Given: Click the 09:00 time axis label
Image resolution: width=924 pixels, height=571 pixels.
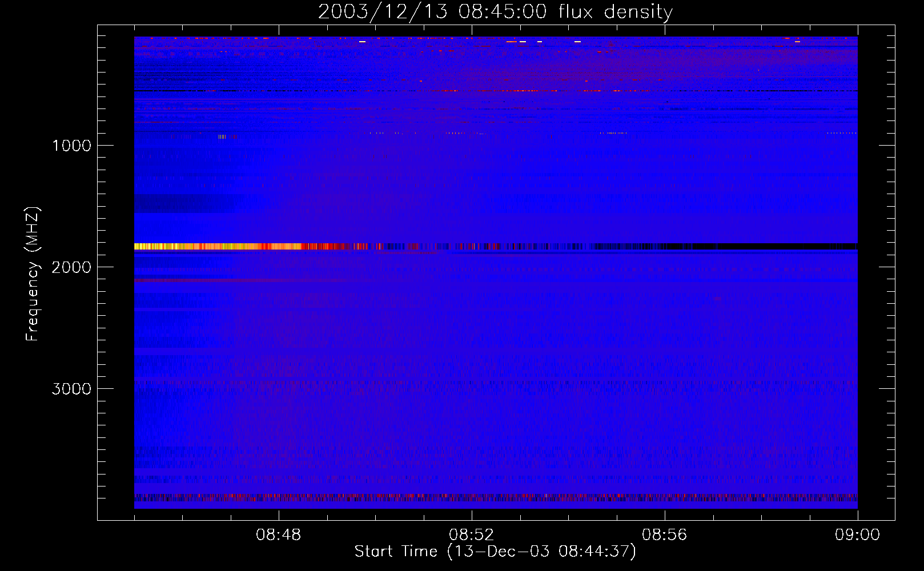Looking at the screenshot, I should (x=857, y=535).
